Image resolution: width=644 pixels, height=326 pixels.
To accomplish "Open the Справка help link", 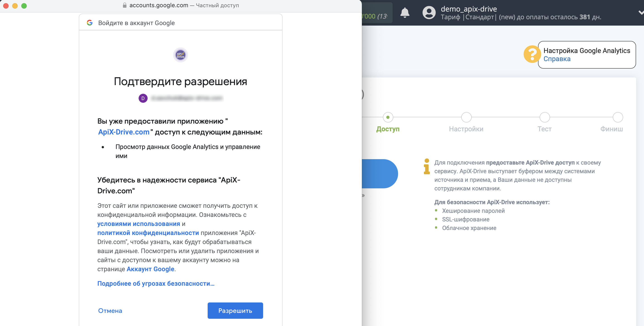I will pos(557,59).
